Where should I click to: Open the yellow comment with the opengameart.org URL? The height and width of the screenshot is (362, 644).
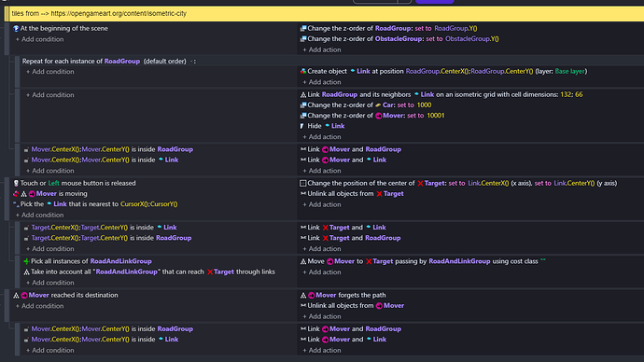(325, 14)
